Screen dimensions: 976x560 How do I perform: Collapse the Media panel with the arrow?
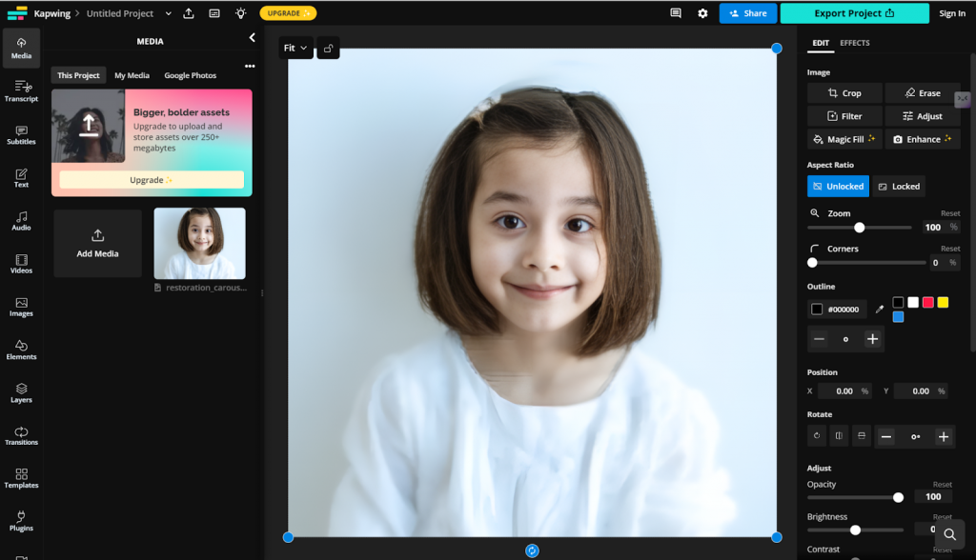(x=252, y=38)
